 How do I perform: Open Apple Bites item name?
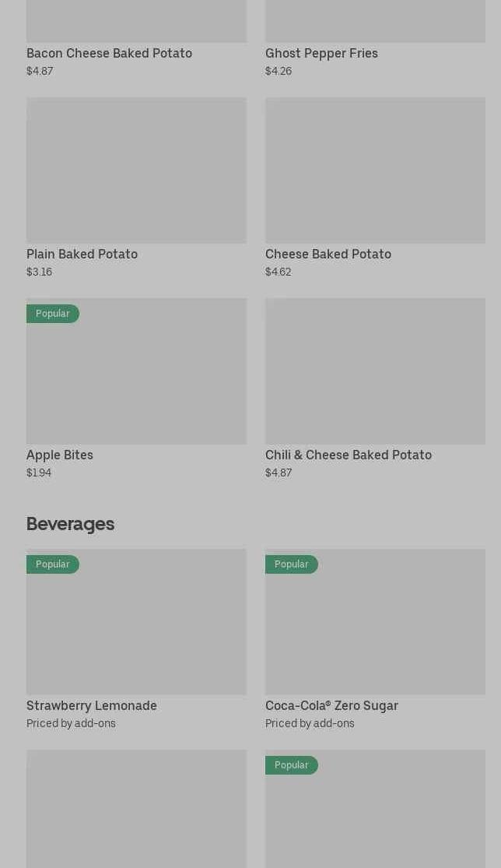60,455
